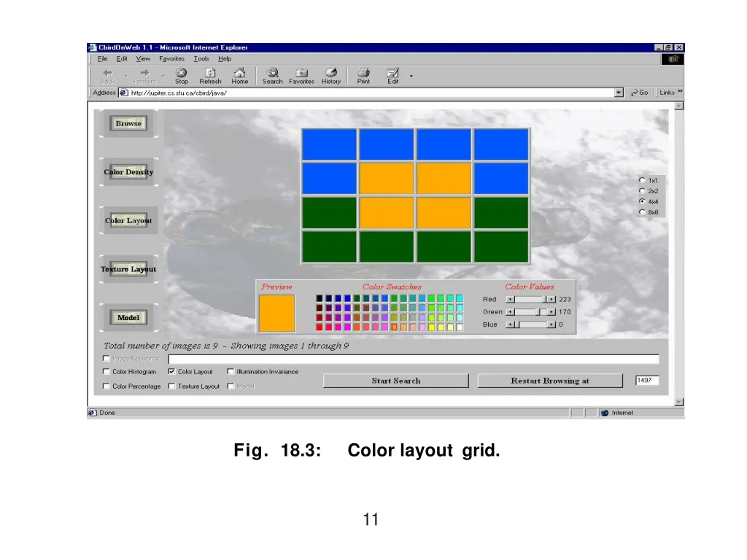Image resolution: width=747 pixels, height=560 pixels.
Task: Open dropdown arrow beside Forward button
Action: click(163, 76)
